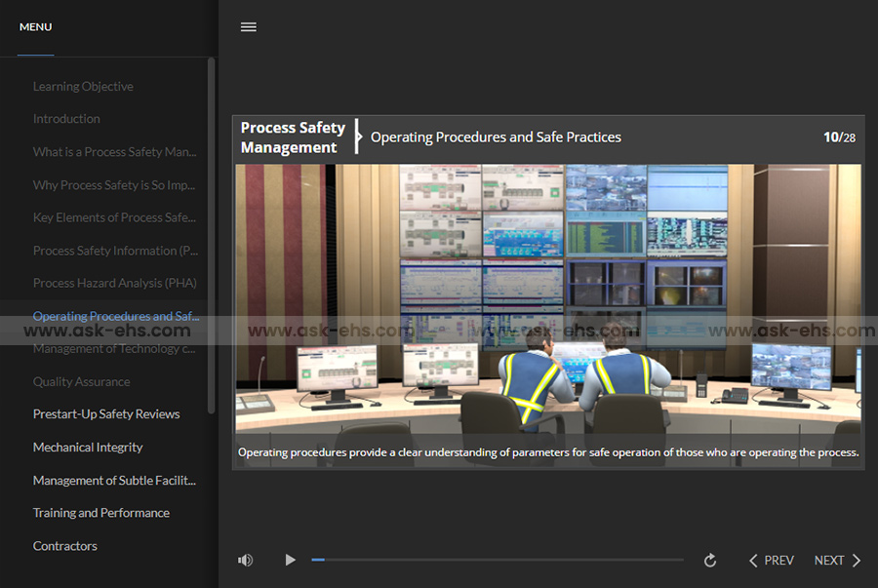Click the playback progress seek bar
Screen dimensions: 878x588
pos(498,560)
